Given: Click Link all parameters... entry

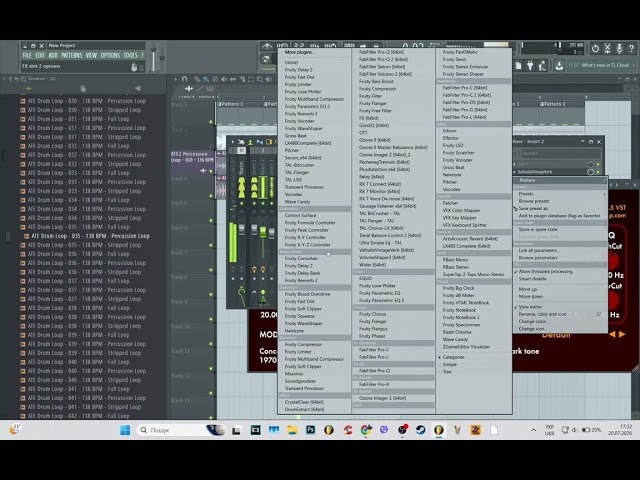Looking at the screenshot, I should tap(539, 251).
